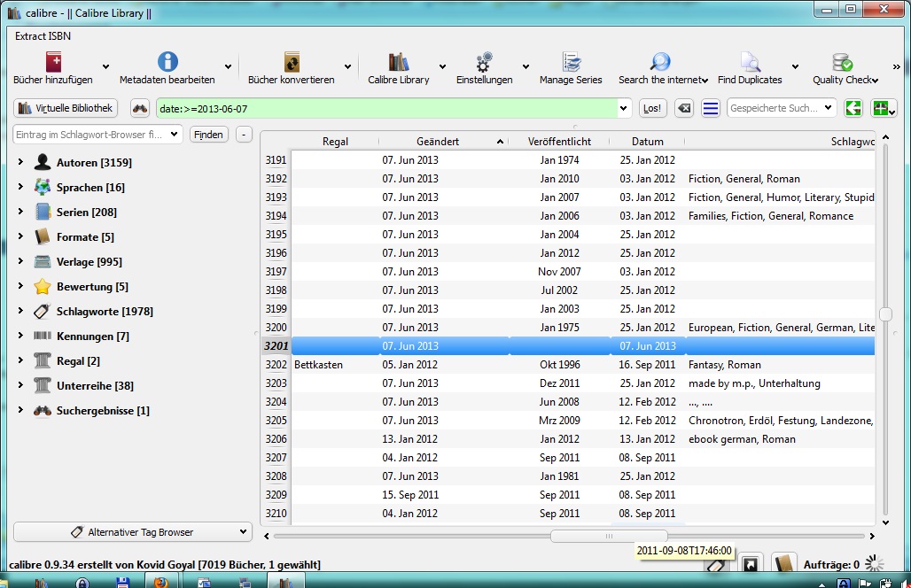911x588 pixels.
Task: Click the Finden button
Action: (x=208, y=134)
